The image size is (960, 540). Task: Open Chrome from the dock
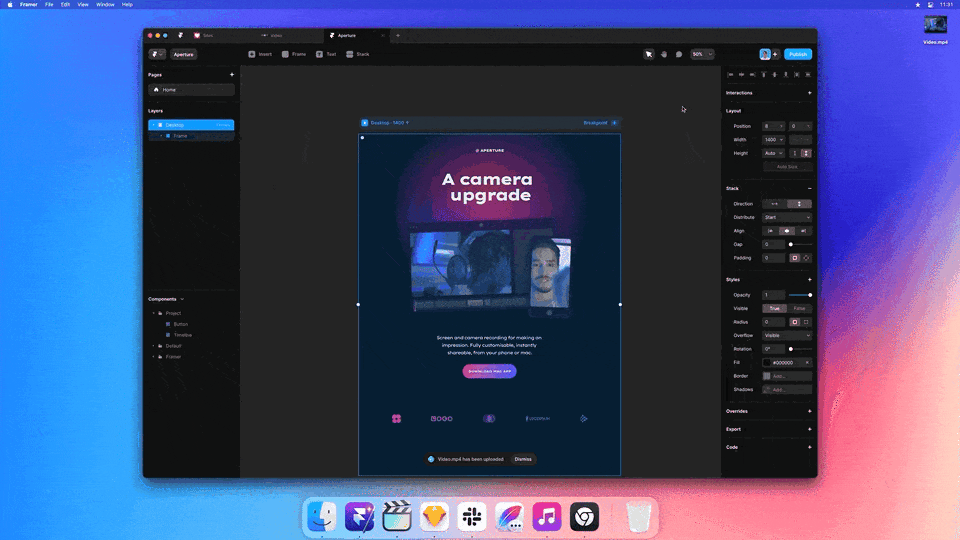(x=584, y=517)
